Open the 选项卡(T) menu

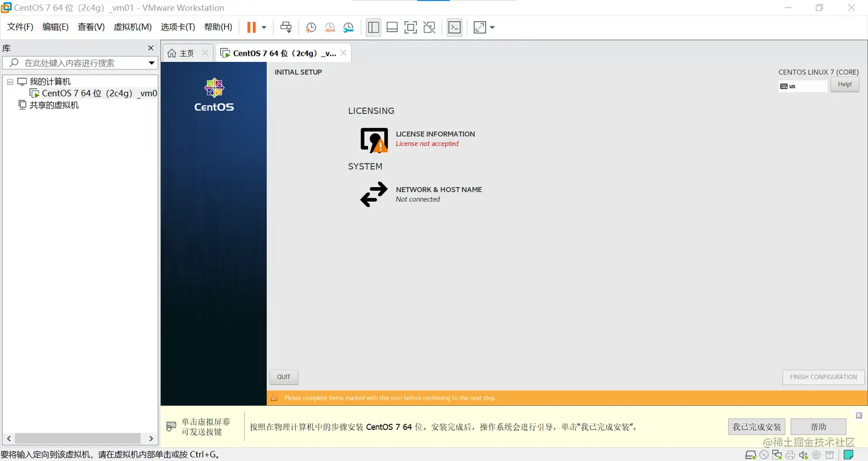[178, 27]
